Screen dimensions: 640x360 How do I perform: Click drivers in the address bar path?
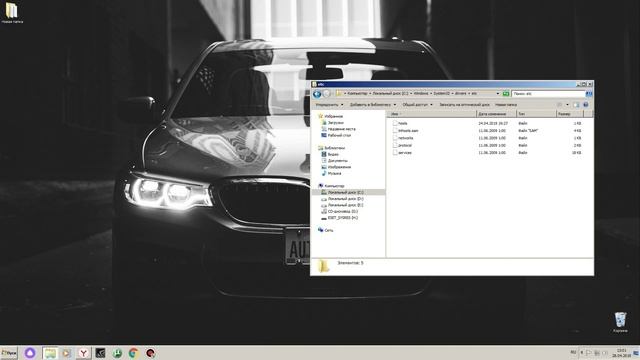pos(460,93)
